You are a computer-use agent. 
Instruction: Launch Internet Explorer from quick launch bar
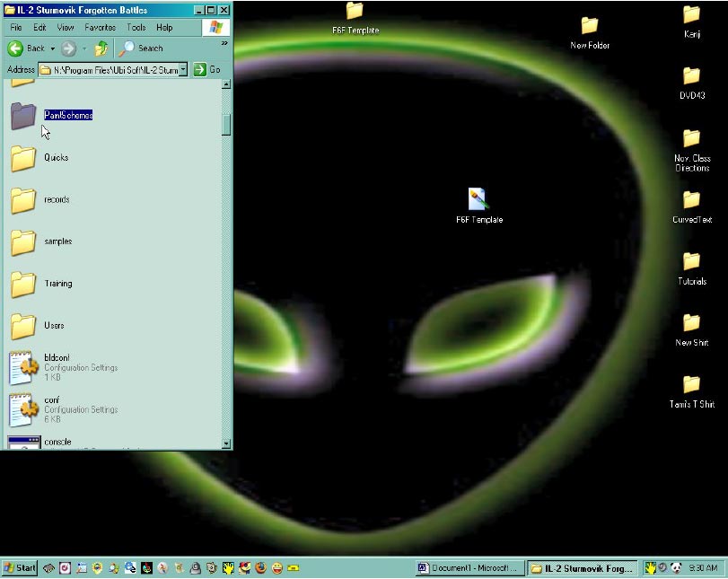tap(130, 568)
